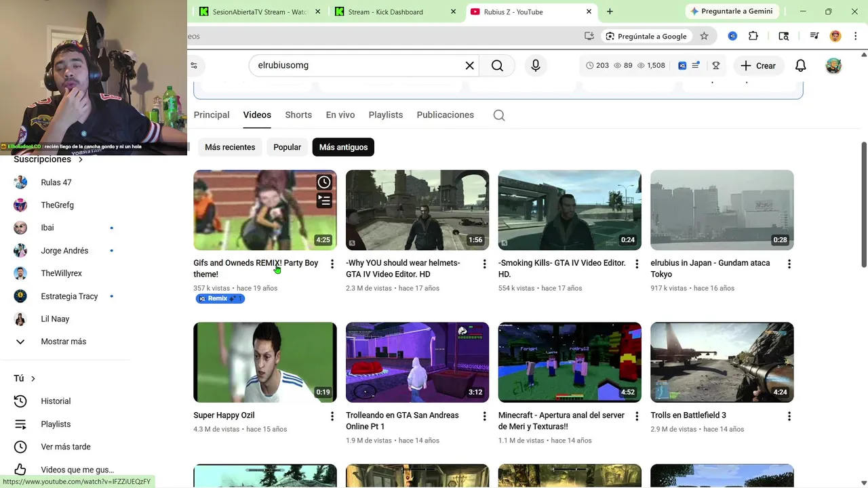Click the vidIQ extension icon in Chrome toolbar
This screenshot has width=868, height=488.
click(x=732, y=36)
